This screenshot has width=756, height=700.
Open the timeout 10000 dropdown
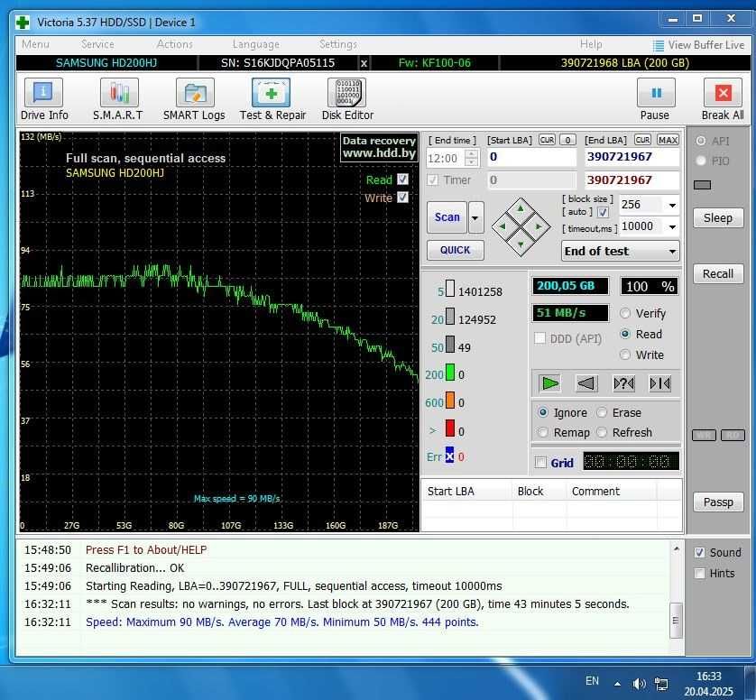click(x=672, y=226)
